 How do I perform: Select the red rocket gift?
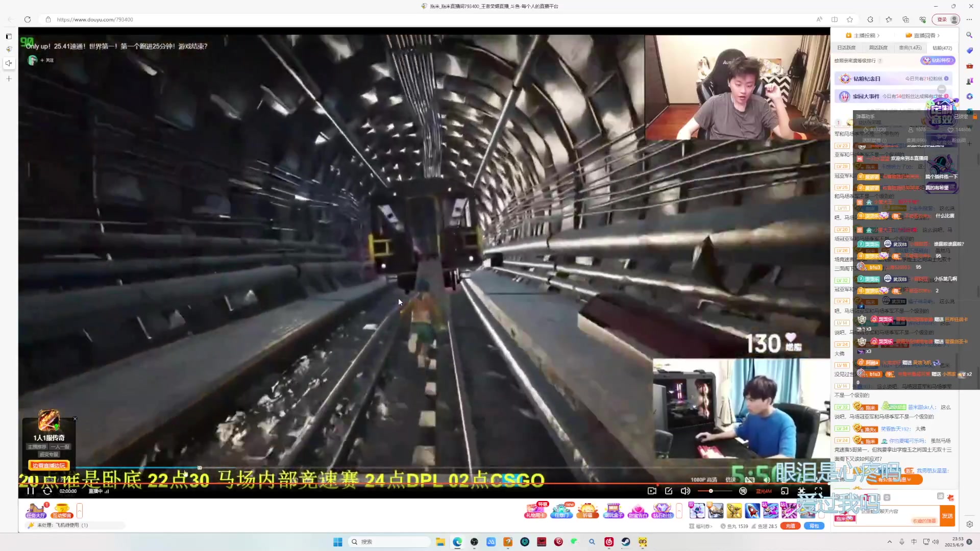pos(752,510)
